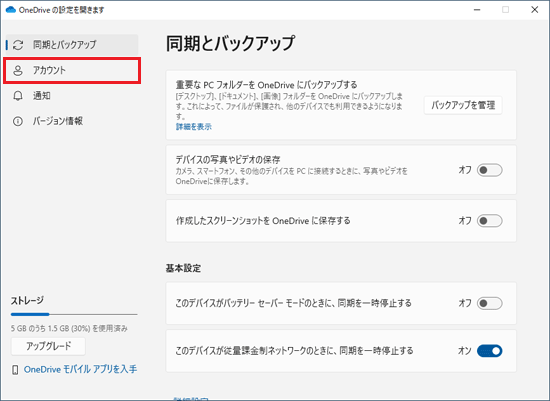550x401 pixels.
Task: Click the sync arrows icon for 同期とバックアップ
Action: coord(18,45)
